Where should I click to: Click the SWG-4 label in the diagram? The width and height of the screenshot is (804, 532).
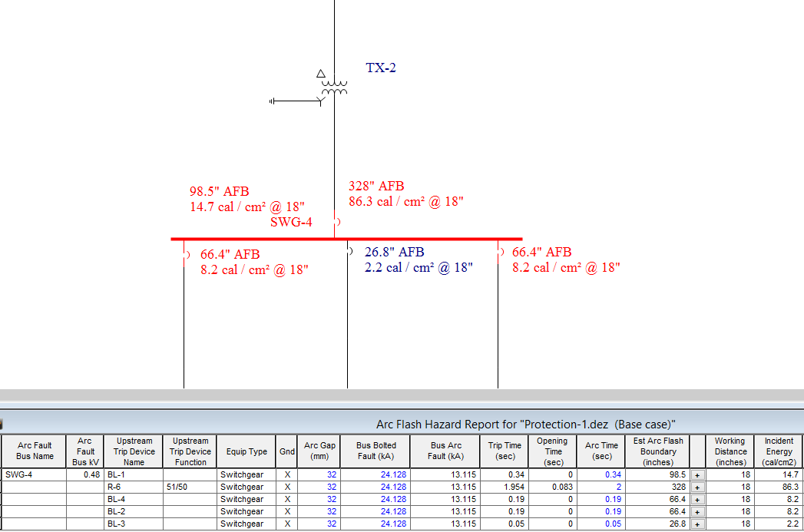click(x=291, y=222)
